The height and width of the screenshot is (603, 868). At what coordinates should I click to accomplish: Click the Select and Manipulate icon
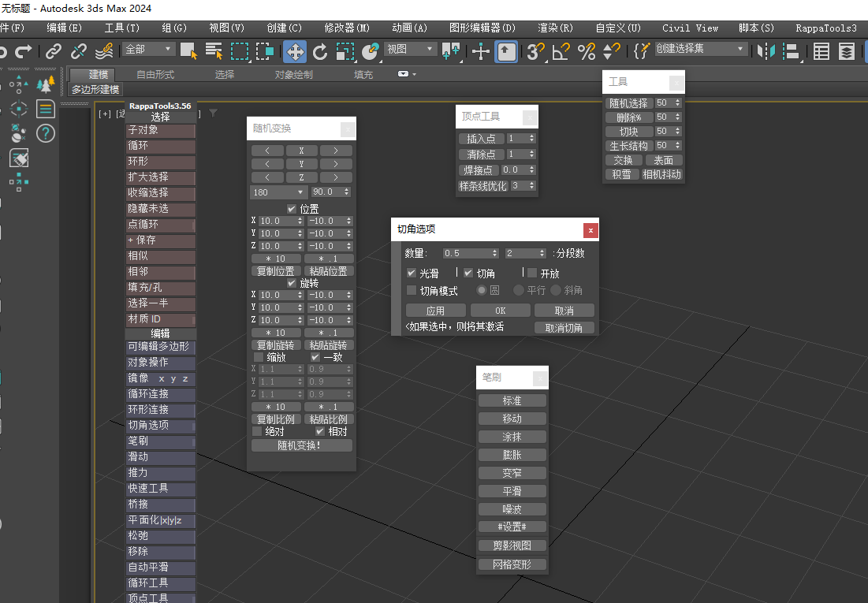pos(480,51)
